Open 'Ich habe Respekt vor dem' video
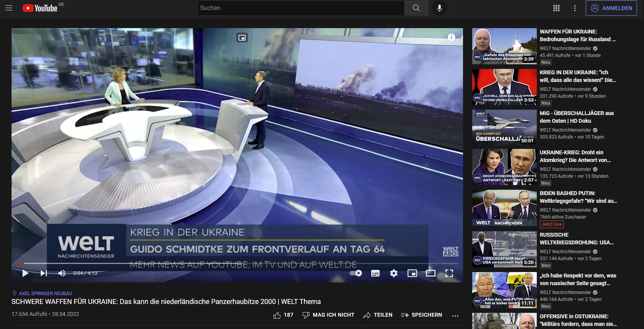The image size is (644, 329). pyautogui.click(x=578, y=279)
